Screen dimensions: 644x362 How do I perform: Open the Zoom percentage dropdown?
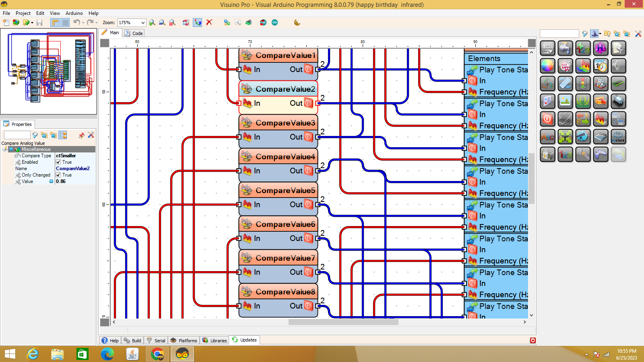coord(142,23)
